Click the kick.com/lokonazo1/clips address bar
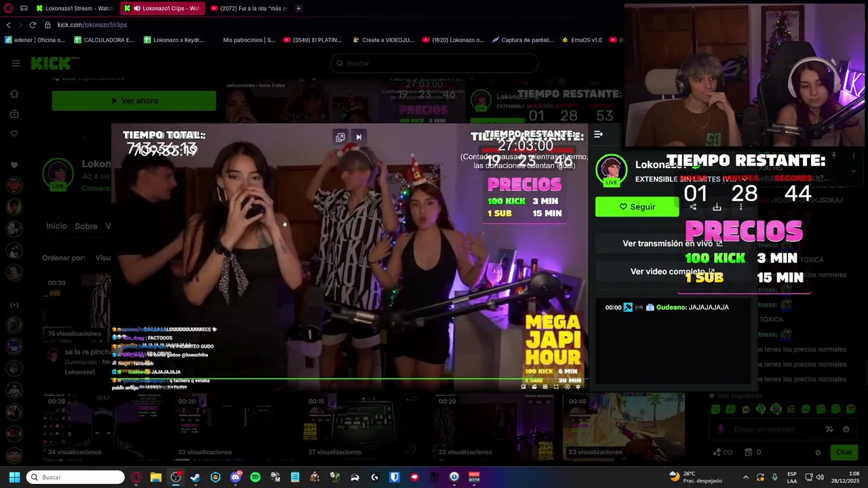 pos(92,24)
